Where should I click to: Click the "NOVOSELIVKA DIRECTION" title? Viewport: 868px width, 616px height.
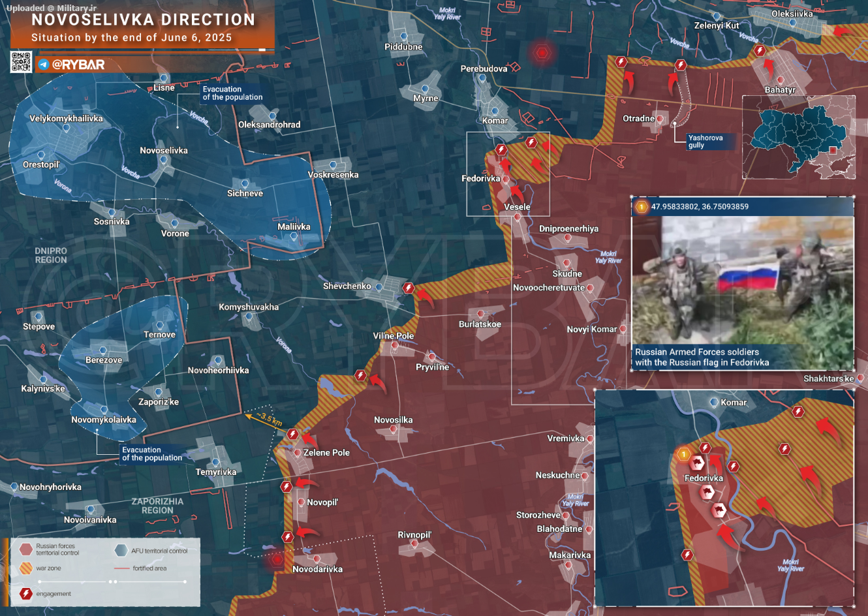pos(144,20)
